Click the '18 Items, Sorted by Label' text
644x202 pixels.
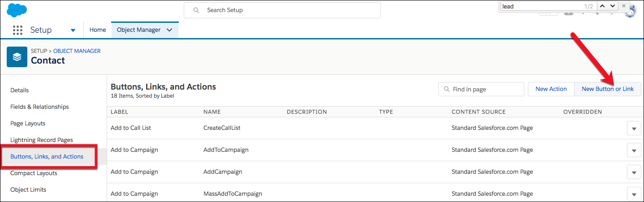tap(143, 96)
